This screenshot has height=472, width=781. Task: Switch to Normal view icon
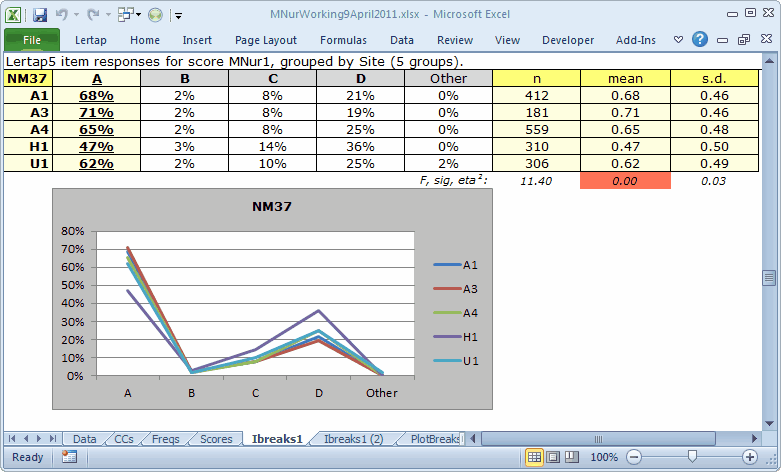coord(534,457)
